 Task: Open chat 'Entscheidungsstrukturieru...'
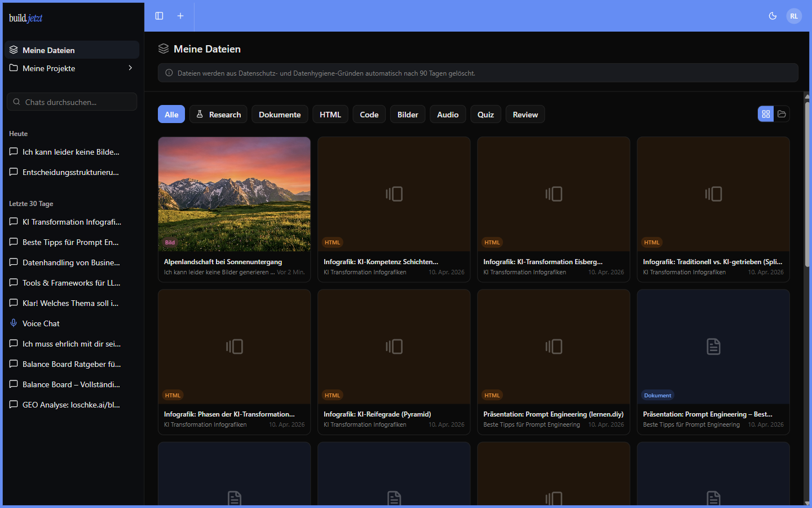click(72, 172)
